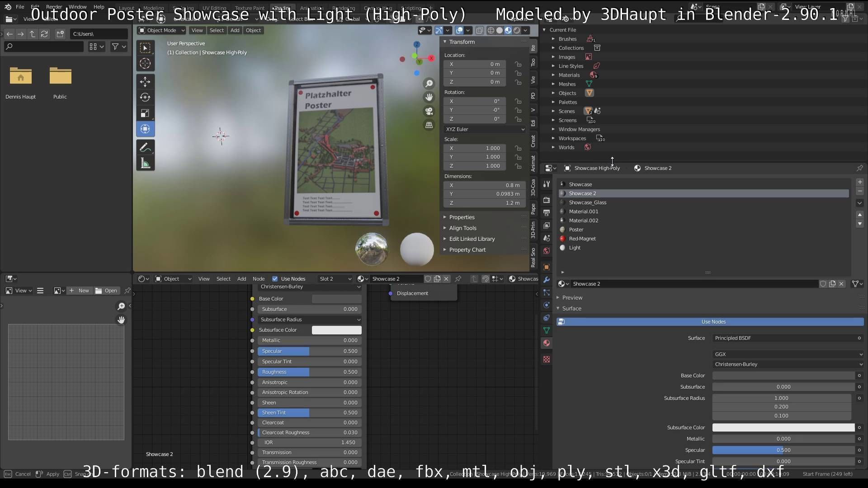Open the Modifier wrench properties tab
Screen dimensions: 868x488
[x=547, y=280]
